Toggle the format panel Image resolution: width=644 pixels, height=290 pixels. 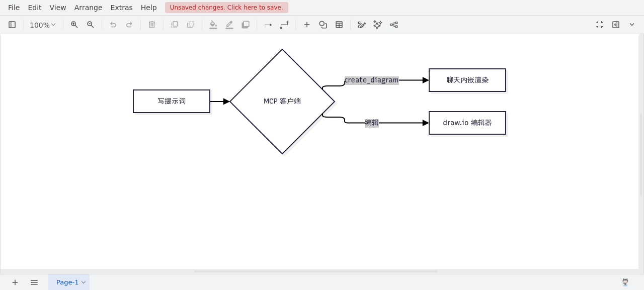(616, 25)
